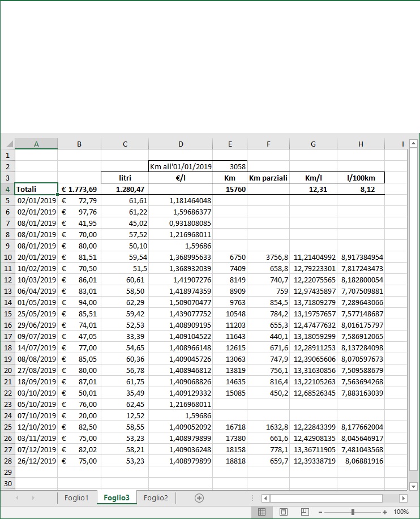
Task: Click the l/100km header cell
Action: coord(361,178)
